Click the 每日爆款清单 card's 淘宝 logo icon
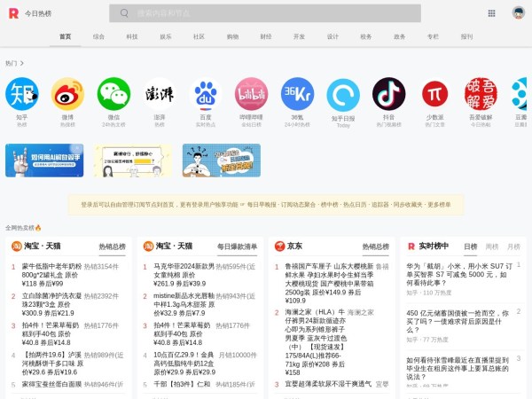This screenshot has width=532, height=399. click(x=148, y=246)
